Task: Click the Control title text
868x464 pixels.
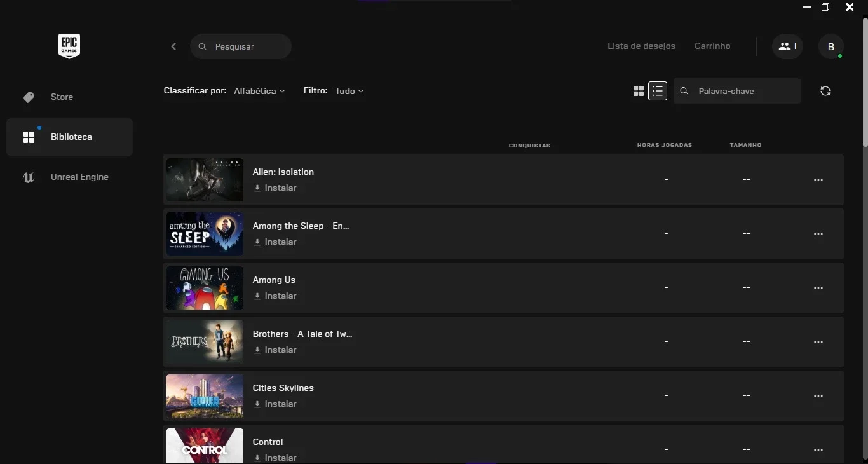Action: point(268,442)
